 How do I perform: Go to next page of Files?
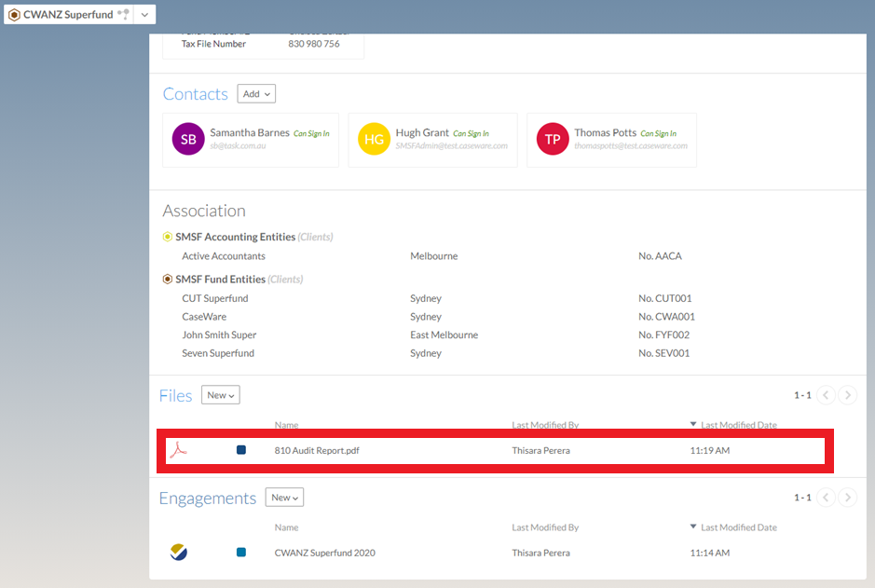(847, 395)
